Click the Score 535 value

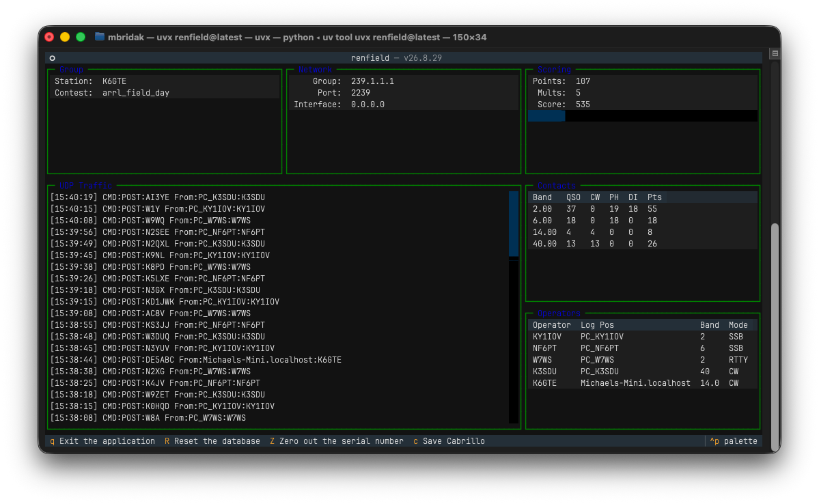point(583,104)
